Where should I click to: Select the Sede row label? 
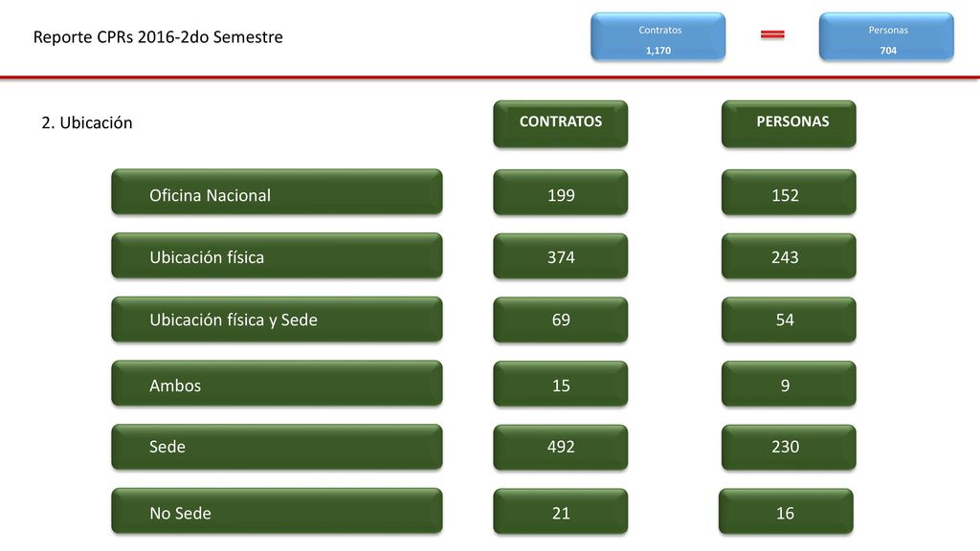click(277, 447)
